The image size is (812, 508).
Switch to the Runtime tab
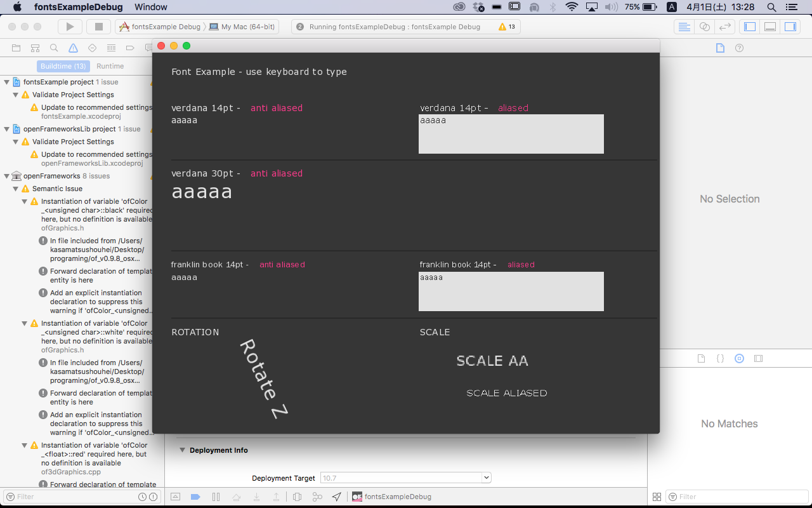[110, 66]
